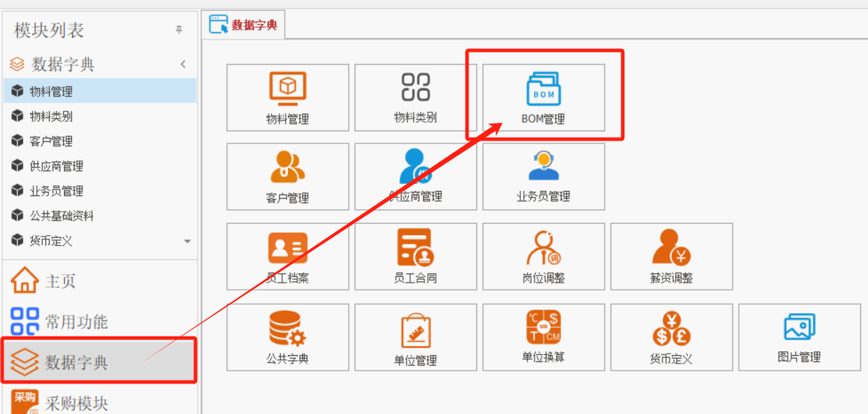Open the 常用功能 module
The image size is (868, 414).
(100, 321)
